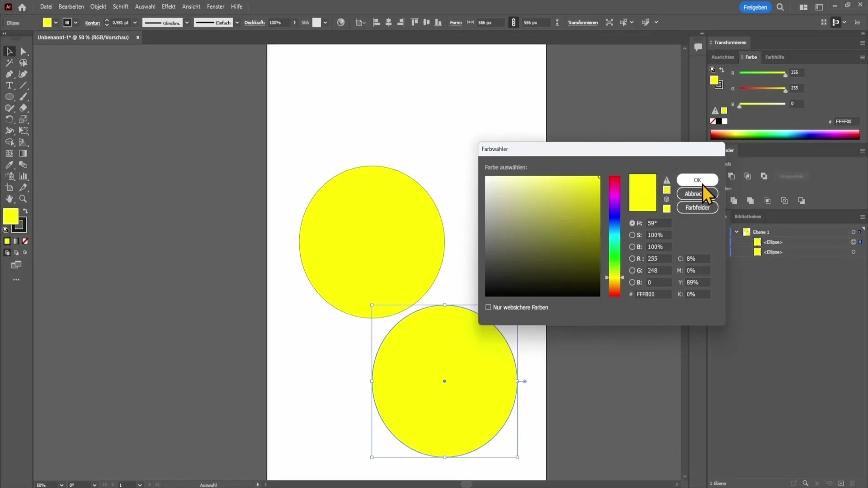This screenshot has height=488, width=868.
Task: Open Gleichm. stroke profile dropdown
Action: (x=187, y=23)
